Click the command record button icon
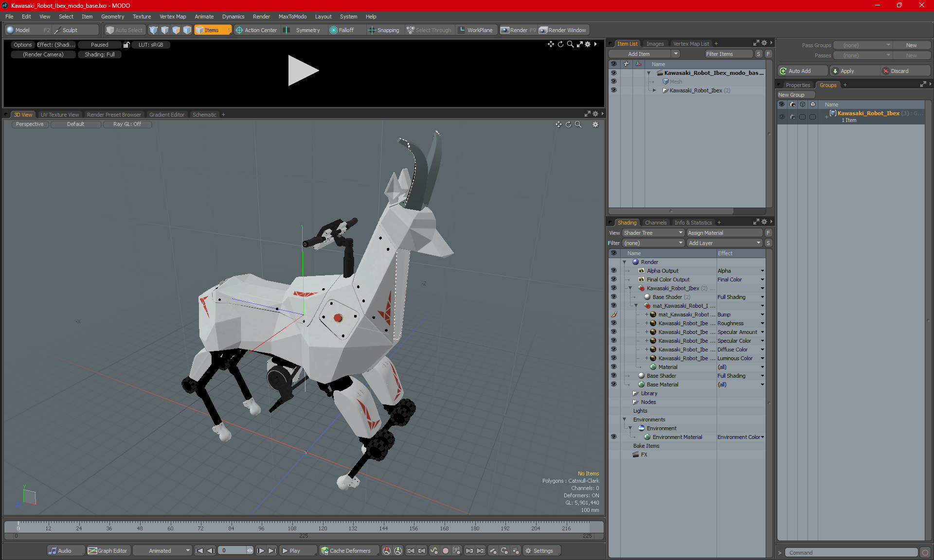Screen dimensions: 934x560 click(x=925, y=553)
